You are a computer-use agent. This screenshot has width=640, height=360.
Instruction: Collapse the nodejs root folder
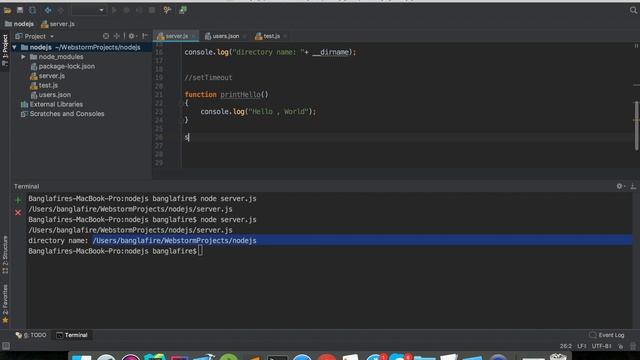point(15,47)
